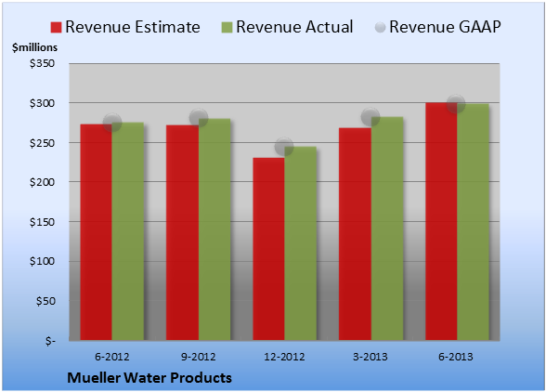Select the red estimate bar for 6-2012
Viewport: 546px width, 392px height.
[x=97, y=232]
